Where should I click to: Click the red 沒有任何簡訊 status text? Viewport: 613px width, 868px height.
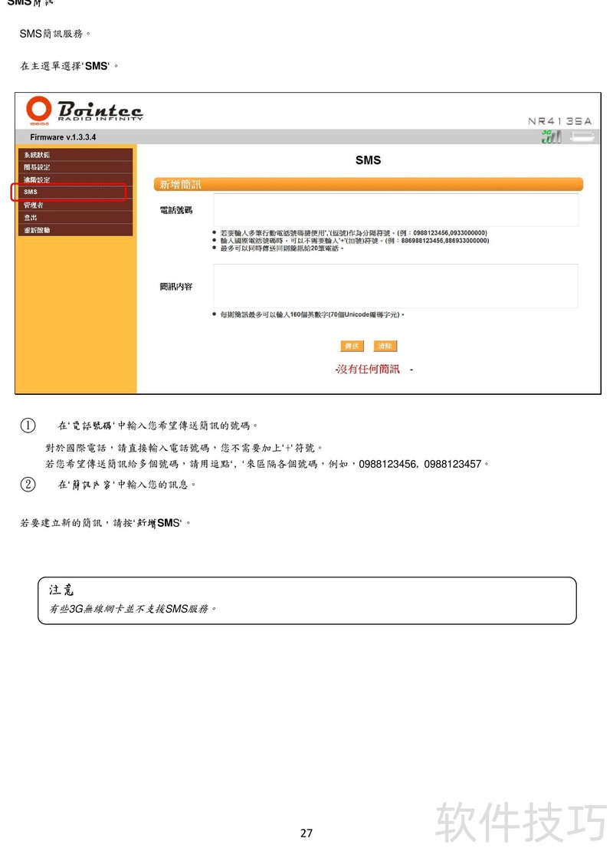(369, 370)
